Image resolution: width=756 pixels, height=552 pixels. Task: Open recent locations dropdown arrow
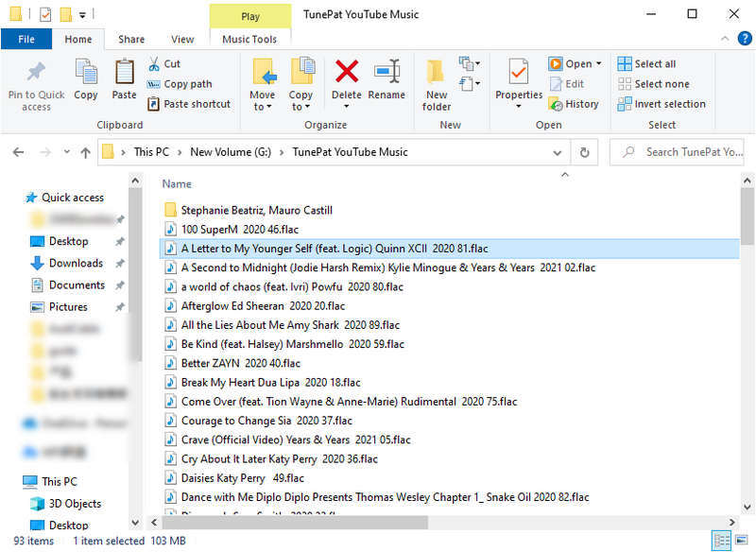pos(67,152)
